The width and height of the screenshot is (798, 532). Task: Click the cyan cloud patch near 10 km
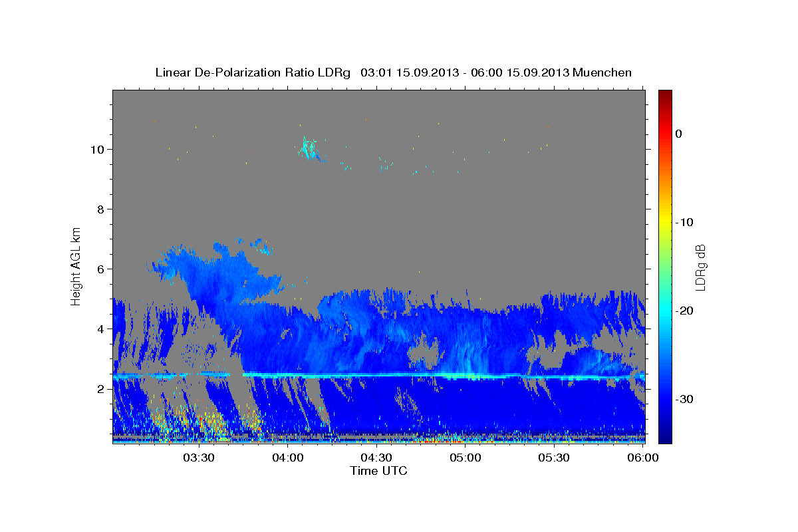(x=309, y=148)
